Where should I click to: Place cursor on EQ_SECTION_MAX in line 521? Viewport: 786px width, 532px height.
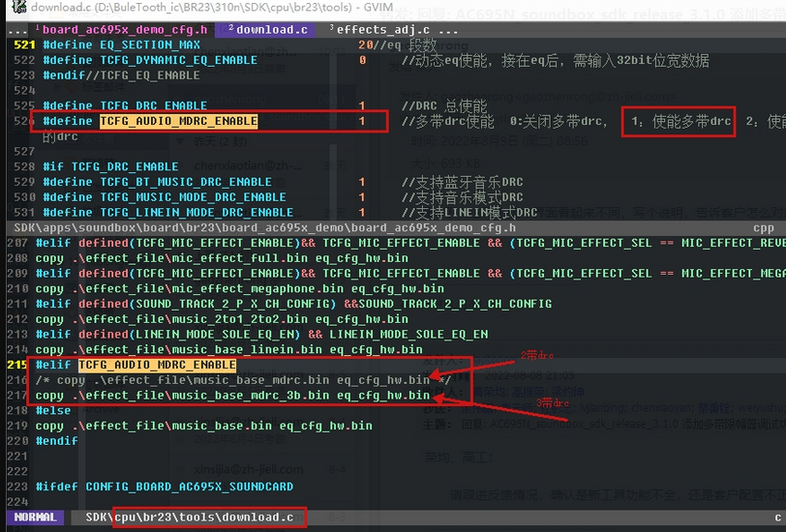(150, 45)
